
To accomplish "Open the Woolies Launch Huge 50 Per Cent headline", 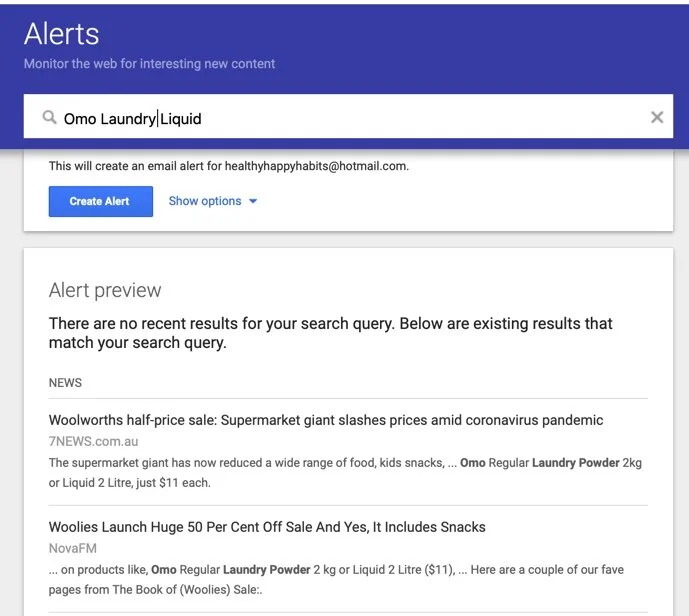I will (x=267, y=527).
